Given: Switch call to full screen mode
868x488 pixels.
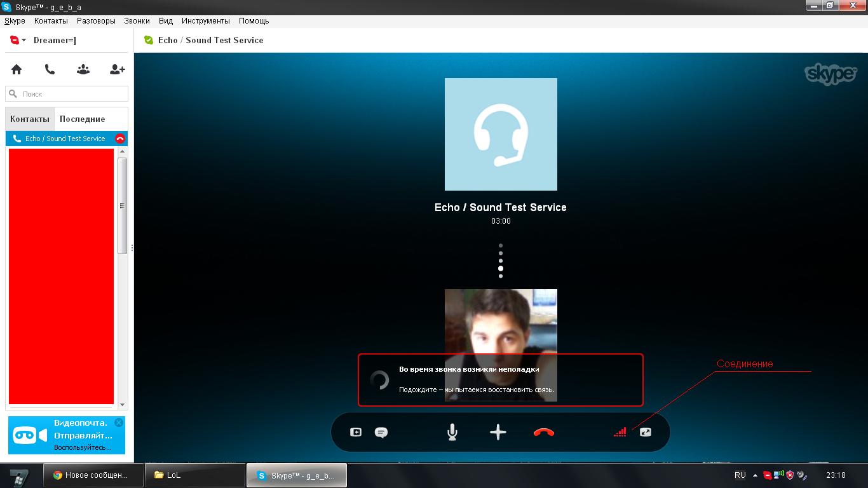Looking at the screenshot, I should click(x=646, y=432).
